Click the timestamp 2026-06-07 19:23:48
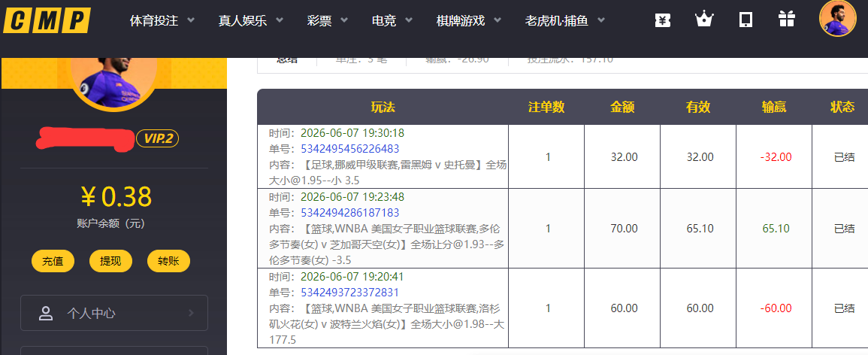 (x=352, y=196)
